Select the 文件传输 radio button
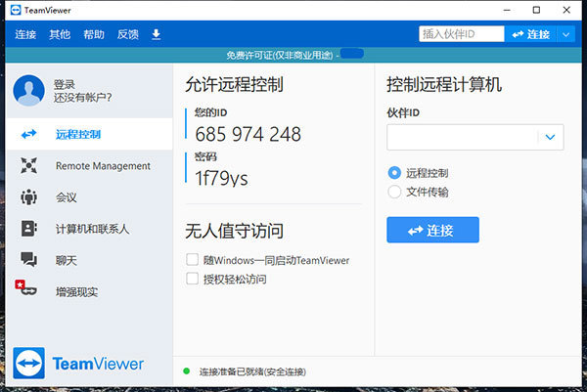This screenshot has width=587, height=392. (394, 192)
